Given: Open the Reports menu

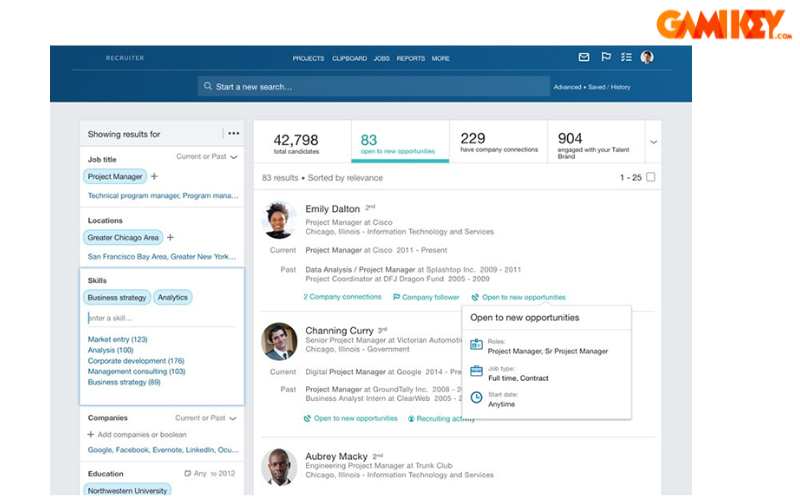Looking at the screenshot, I should click(x=411, y=58).
